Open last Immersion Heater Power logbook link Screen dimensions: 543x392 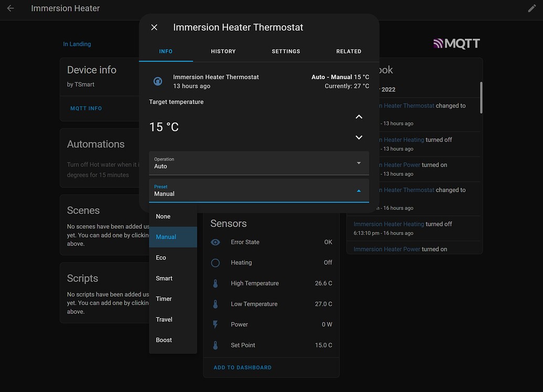coord(387,249)
